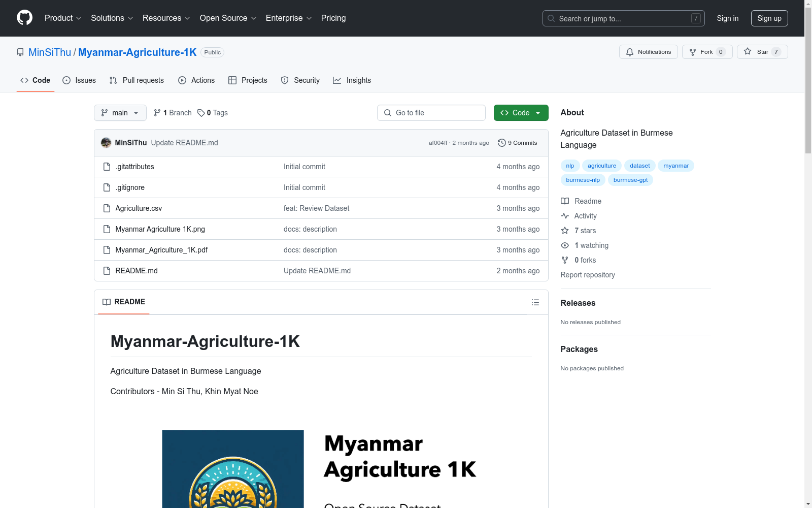Expand the Resources menu

(x=166, y=18)
